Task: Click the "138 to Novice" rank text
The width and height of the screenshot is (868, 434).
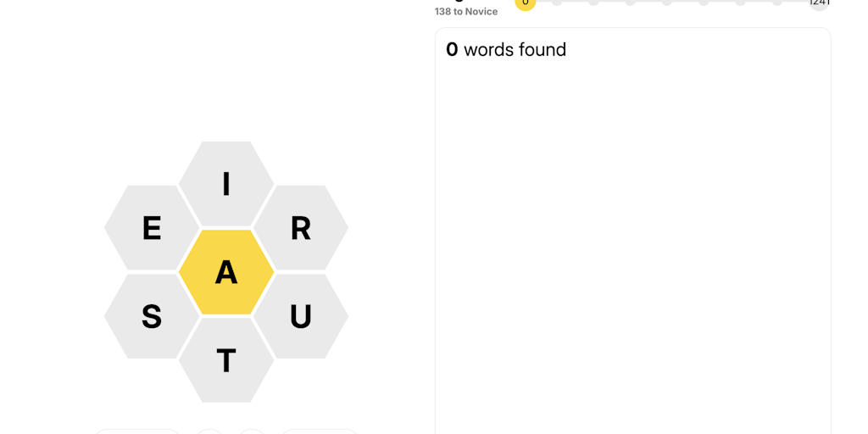Action: click(466, 12)
